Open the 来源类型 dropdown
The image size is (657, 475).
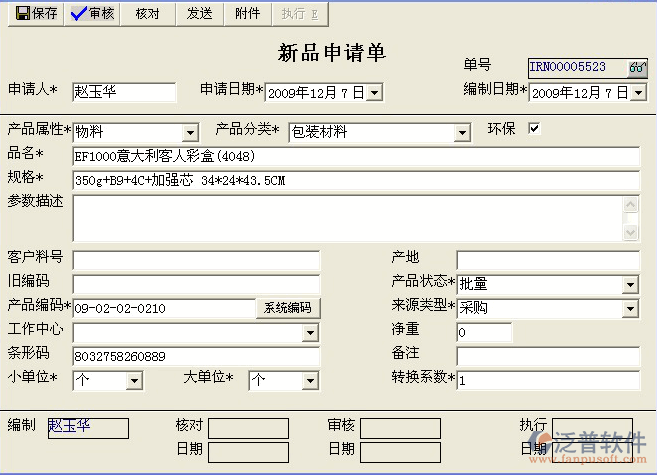point(630,308)
